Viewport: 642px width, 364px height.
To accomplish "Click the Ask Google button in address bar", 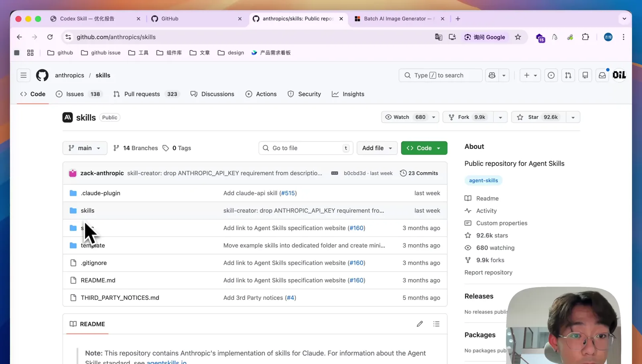I will tap(485, 37).
